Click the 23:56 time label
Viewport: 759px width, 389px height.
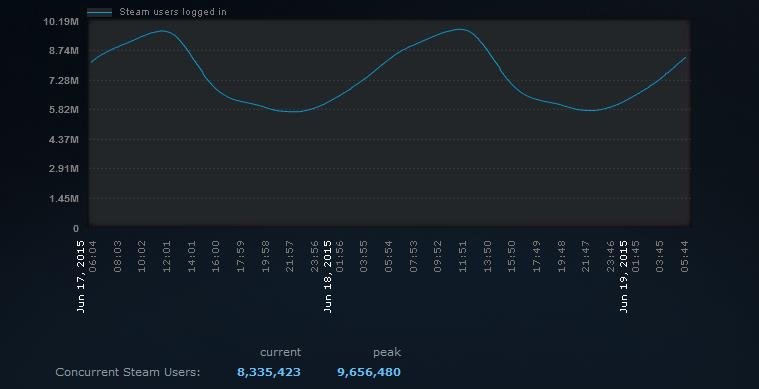(x=315, y=256)
